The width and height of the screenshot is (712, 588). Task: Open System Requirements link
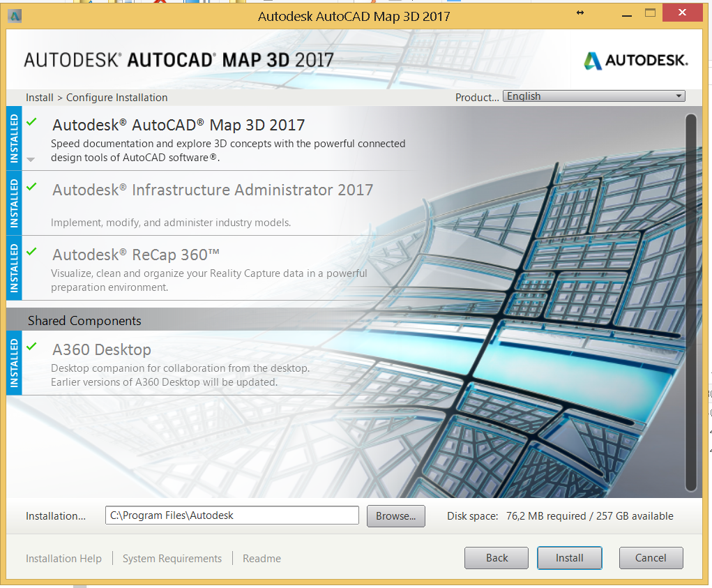coord(172,559)
